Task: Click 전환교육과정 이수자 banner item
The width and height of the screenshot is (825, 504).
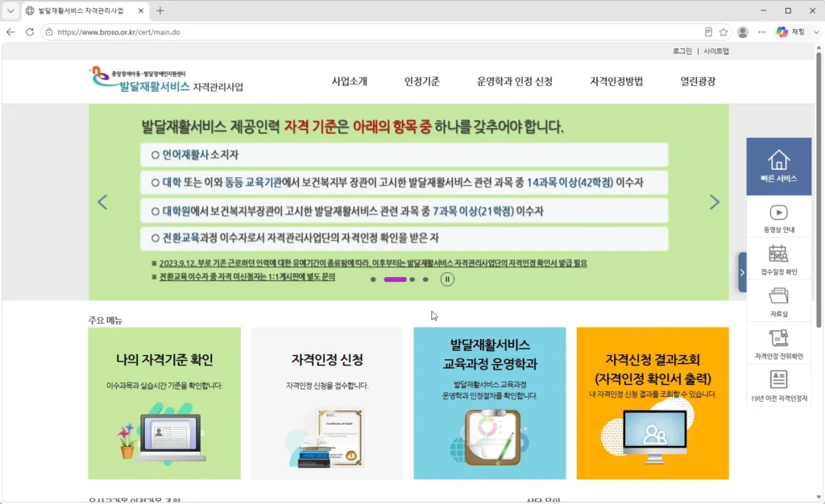Action: (x=404, y=238)
